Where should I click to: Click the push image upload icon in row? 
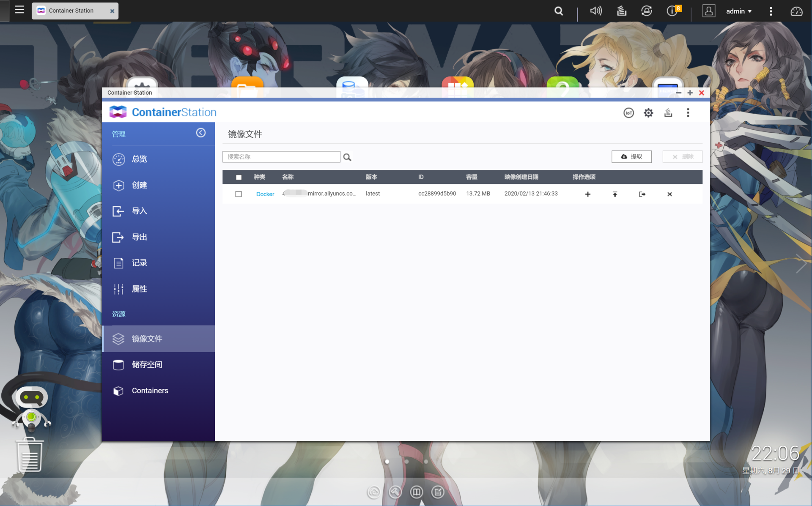pyautogui.click(x=615, y=194)
